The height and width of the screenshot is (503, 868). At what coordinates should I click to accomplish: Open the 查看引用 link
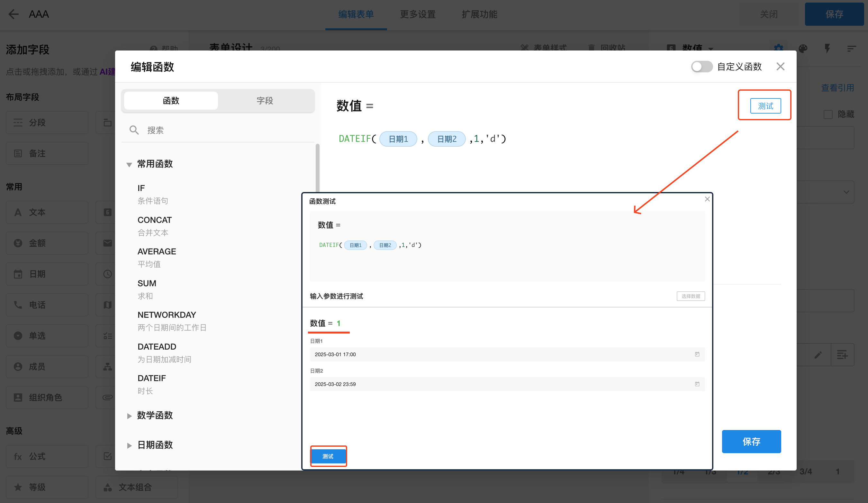837,88
